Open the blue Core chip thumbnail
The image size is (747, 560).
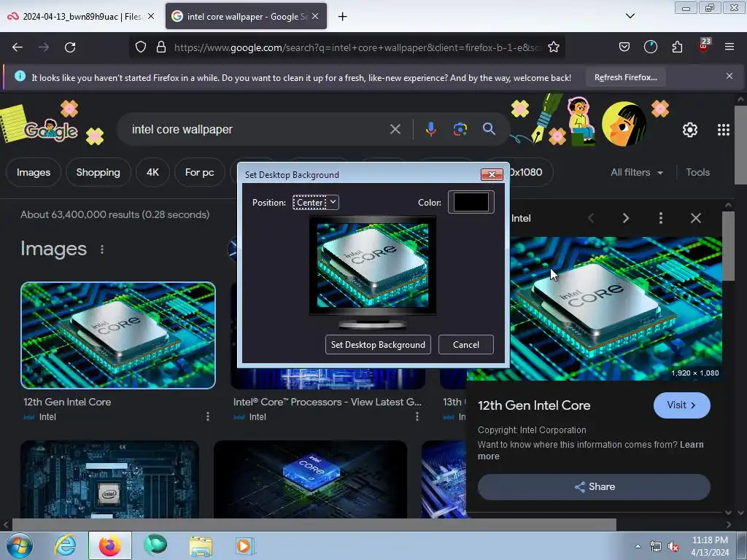point(311,479)
